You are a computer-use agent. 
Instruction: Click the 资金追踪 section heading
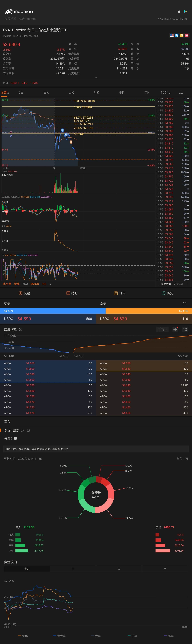point(11,430)
